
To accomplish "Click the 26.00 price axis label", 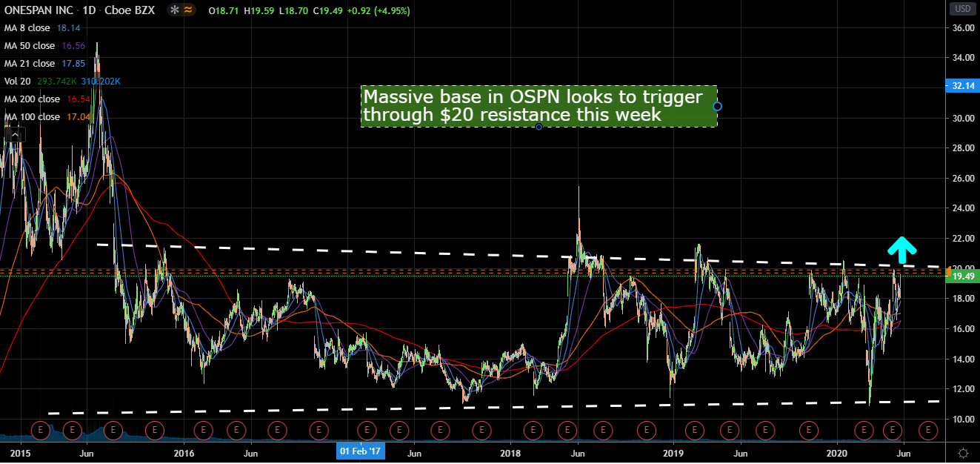I will click(962, 179).
